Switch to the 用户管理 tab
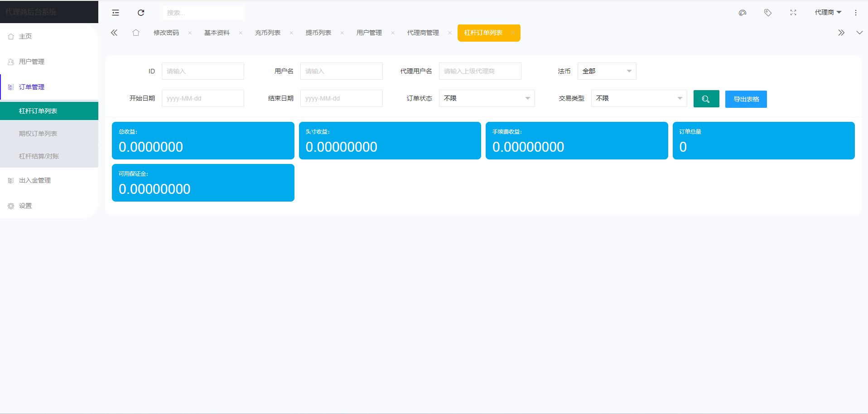Viewport: 868px width, 414px height. point(369,33)
